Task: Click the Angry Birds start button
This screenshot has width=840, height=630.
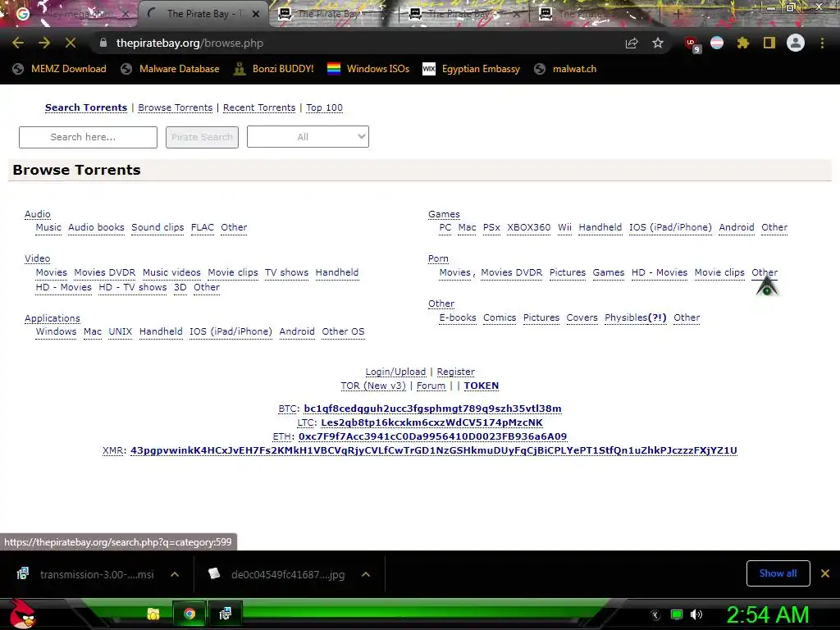Action: 22,614
